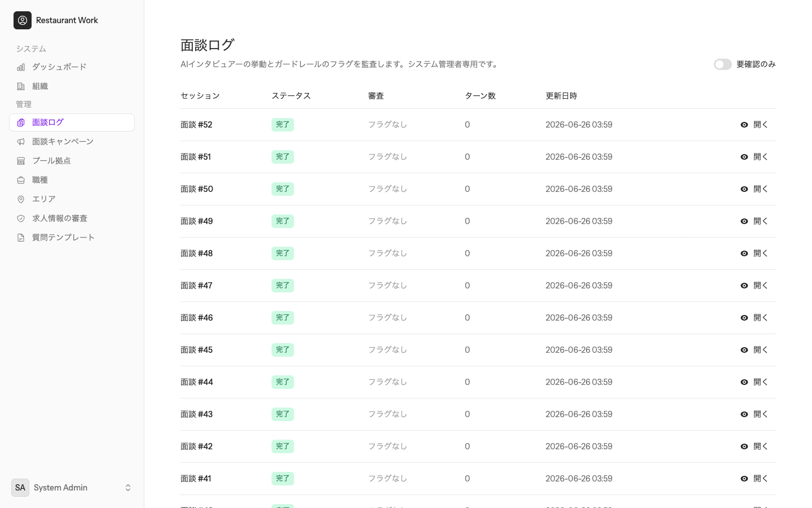Open 面談 #43 with 開く
Screen dimensions: 812x508
coord(754,414)
